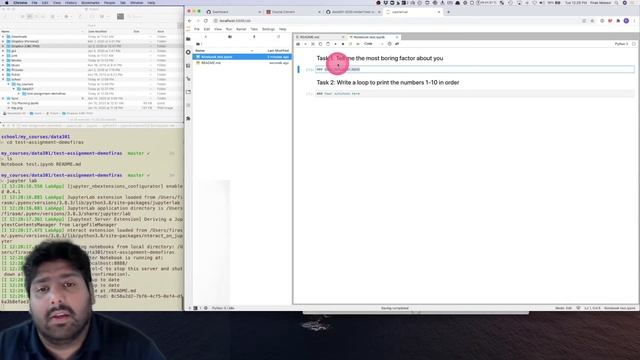Select README.md in the JupyterLab file list

click(242, 63)
